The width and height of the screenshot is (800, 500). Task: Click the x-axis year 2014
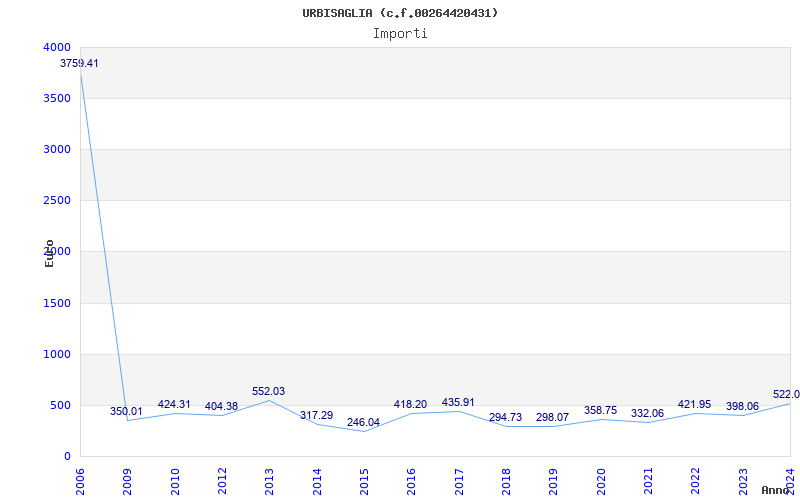point(317,482)
